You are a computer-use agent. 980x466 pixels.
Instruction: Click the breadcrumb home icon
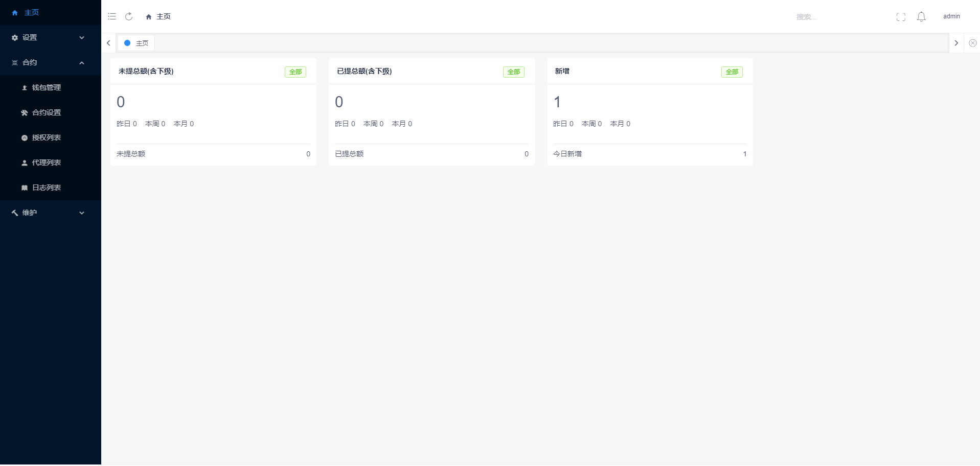[149, 17]
